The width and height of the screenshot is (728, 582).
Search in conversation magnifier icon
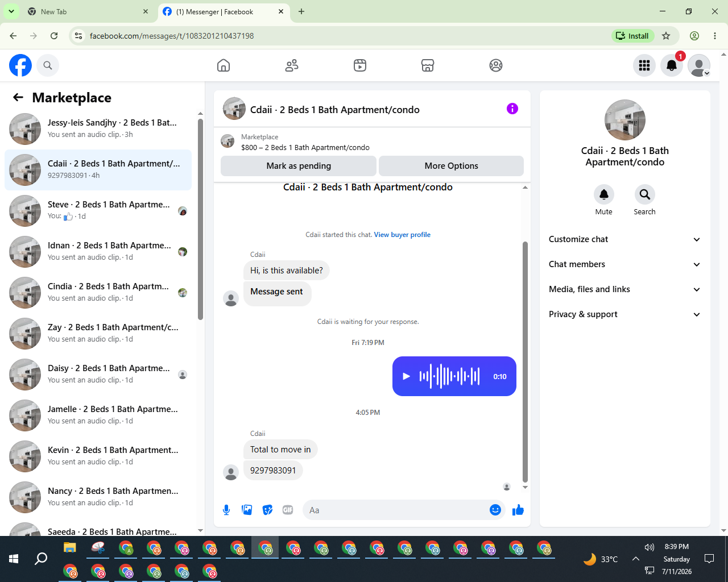(x=645, y=194)
